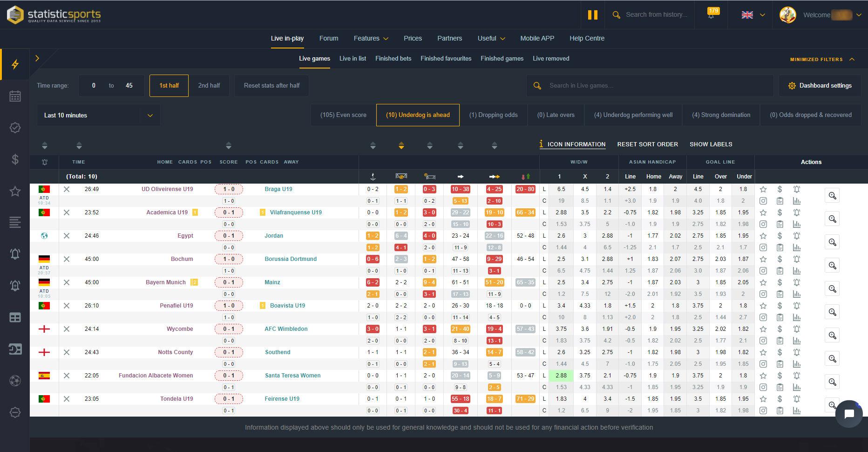This screenshot has width=868, height=452.
Task: Go to the Prices page
Action: [x=413, y=38]
